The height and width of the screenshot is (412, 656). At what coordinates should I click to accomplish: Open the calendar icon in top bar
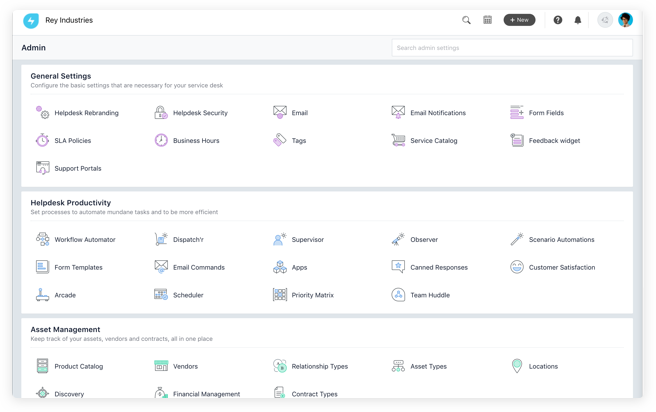point(487,20)
